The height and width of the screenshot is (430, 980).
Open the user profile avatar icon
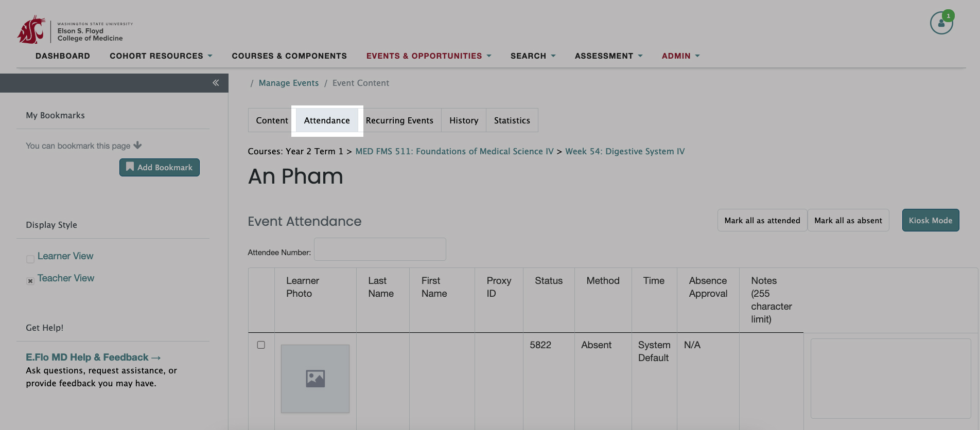tap(941, 24)
